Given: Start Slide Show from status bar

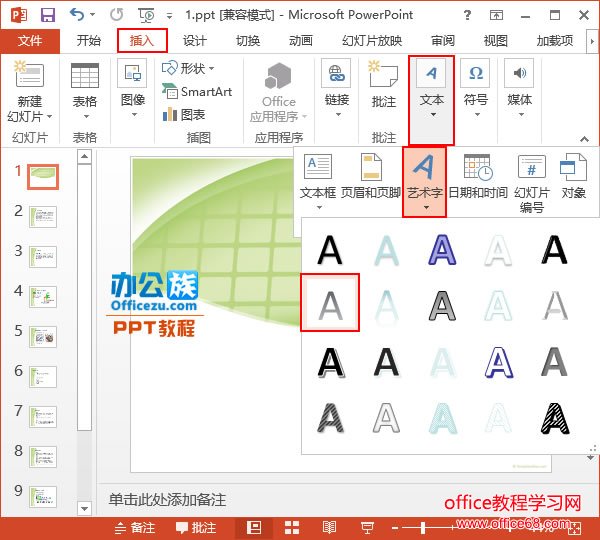Looking at the screenshot, I should (367, 528).
